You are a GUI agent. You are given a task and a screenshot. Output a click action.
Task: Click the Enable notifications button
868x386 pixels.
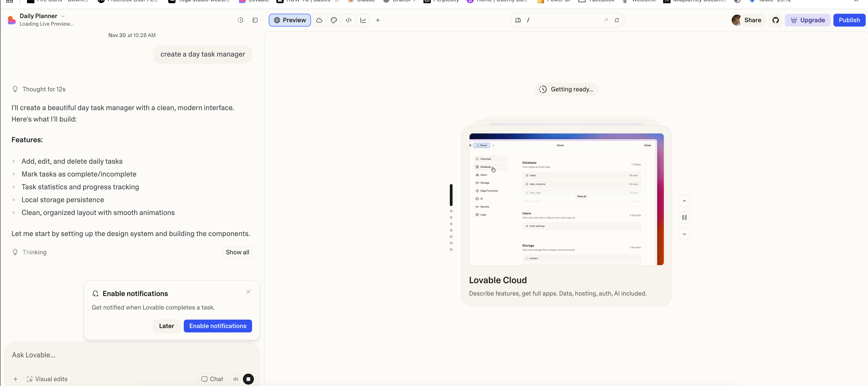218,326
